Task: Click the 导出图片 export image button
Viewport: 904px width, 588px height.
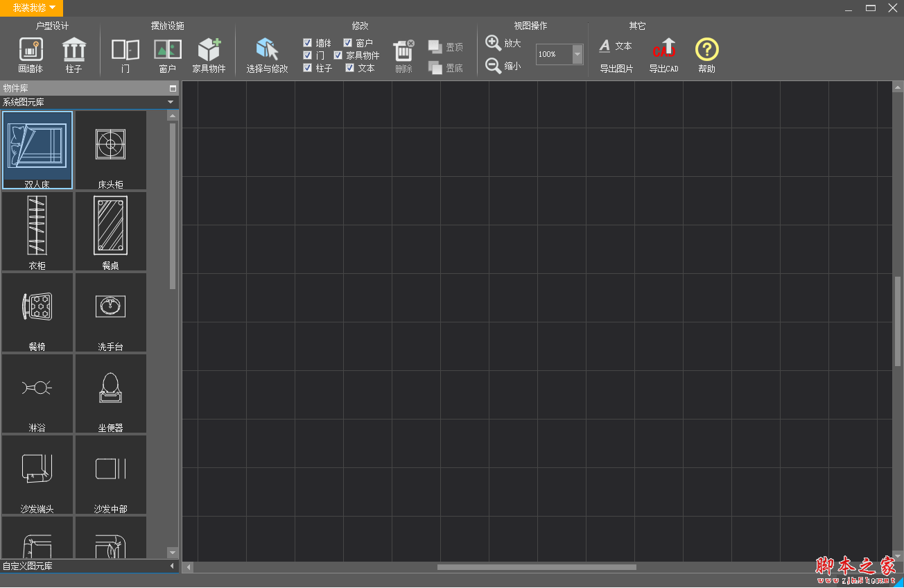Action: (x=616, y=55)
